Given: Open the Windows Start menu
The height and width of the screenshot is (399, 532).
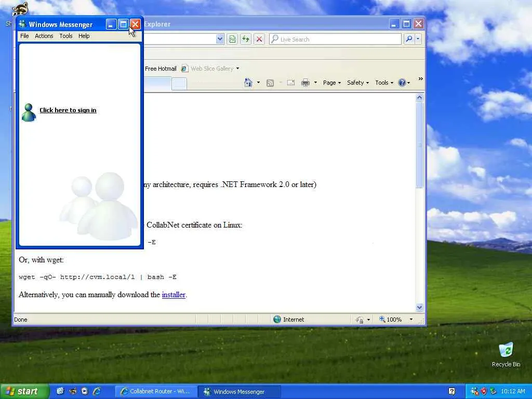Looking at the screenshot, I should click(24, 392).
